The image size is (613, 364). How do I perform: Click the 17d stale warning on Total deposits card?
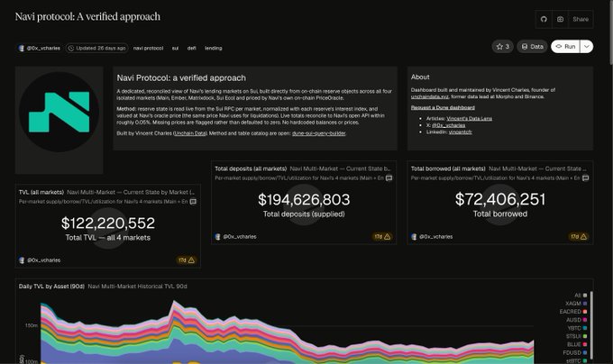pos(382,237)
